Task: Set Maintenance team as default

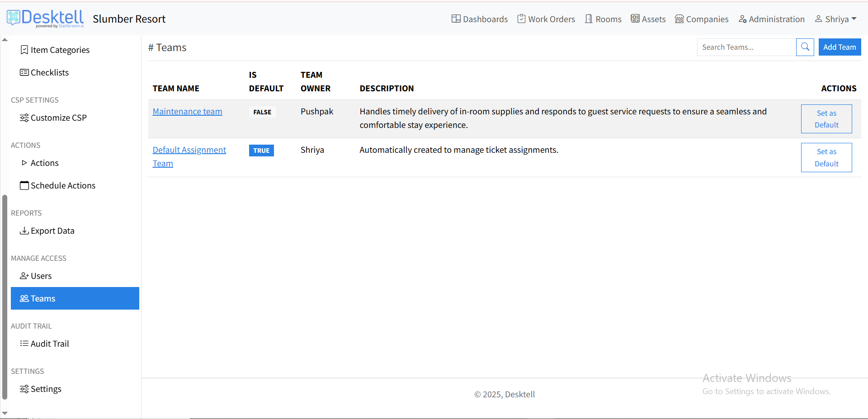Action: pos(826,119)
